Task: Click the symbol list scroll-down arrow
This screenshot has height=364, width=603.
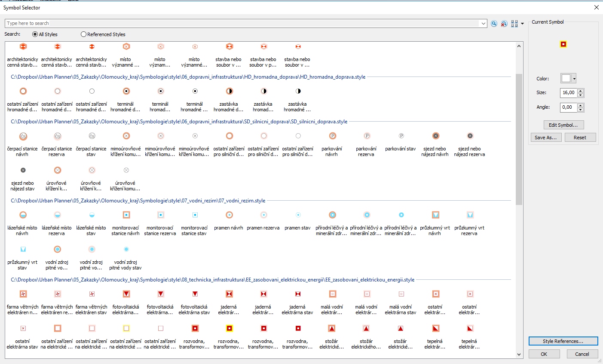Action: pyautogui.click(x=519, y=355)
